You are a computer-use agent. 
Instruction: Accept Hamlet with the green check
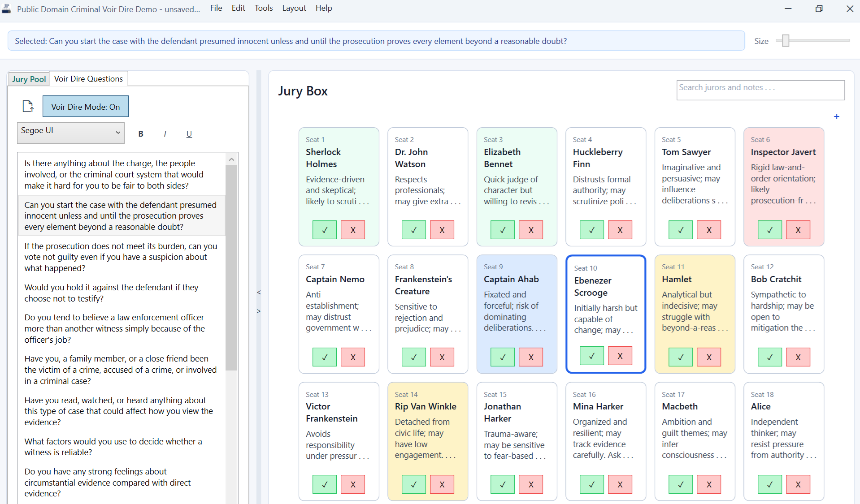click(x=681, y=357)
